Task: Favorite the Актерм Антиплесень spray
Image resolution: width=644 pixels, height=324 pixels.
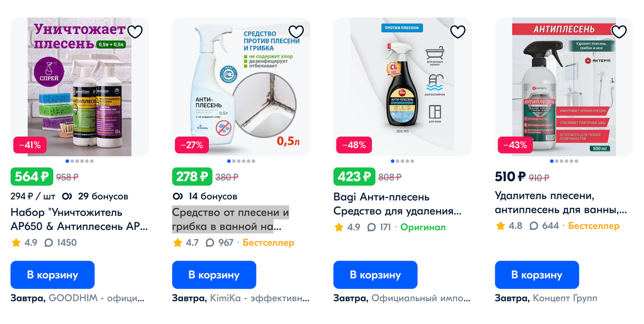Action: point(619,32)
